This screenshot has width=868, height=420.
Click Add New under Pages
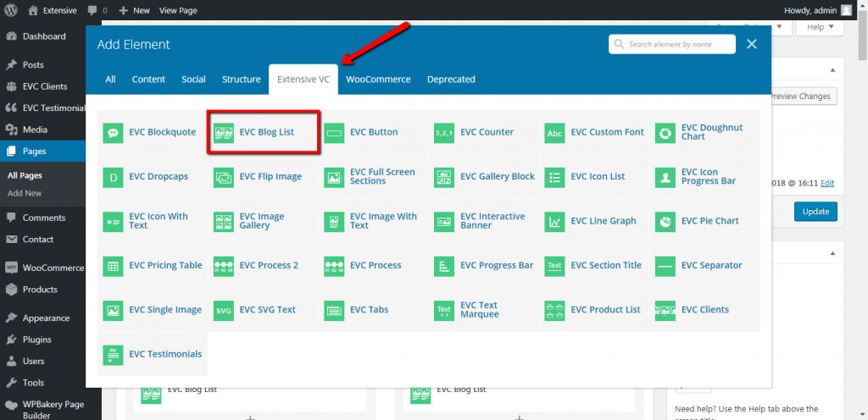(25, 193)
